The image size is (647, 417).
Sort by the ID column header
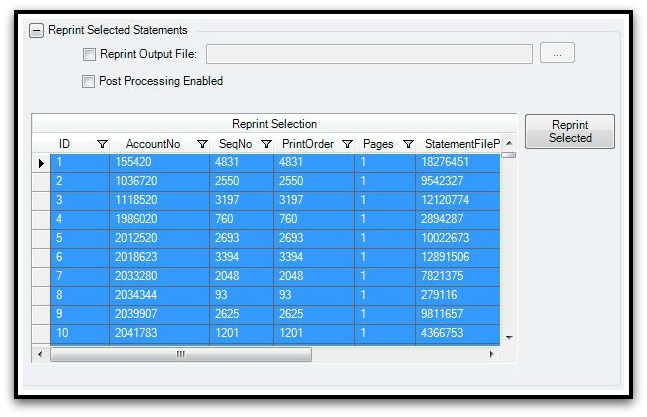64,144
